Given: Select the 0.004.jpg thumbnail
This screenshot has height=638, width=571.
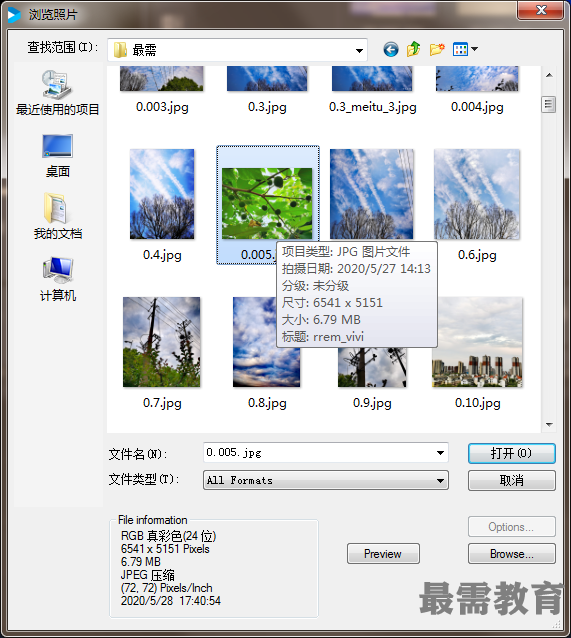Looking at the screenshot, I should tap(477, 79).
